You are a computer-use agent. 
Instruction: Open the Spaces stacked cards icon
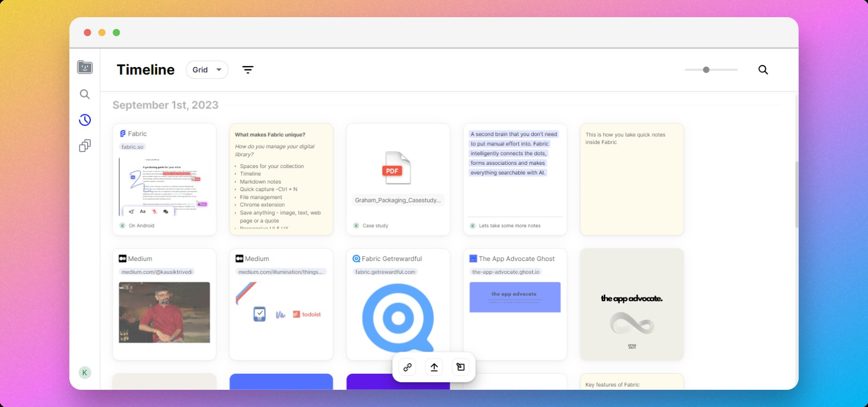click(x=85, y=146)
